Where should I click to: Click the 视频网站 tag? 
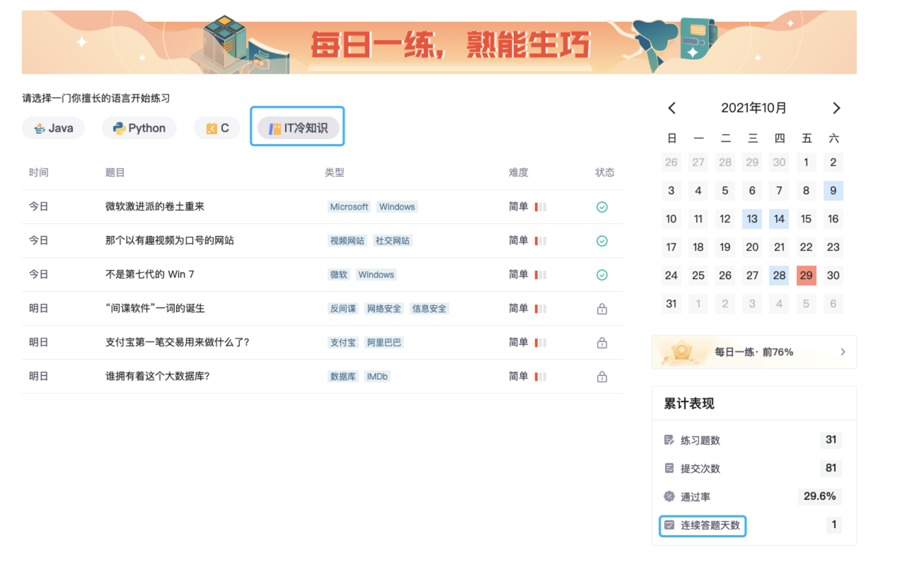coord(347,241)
